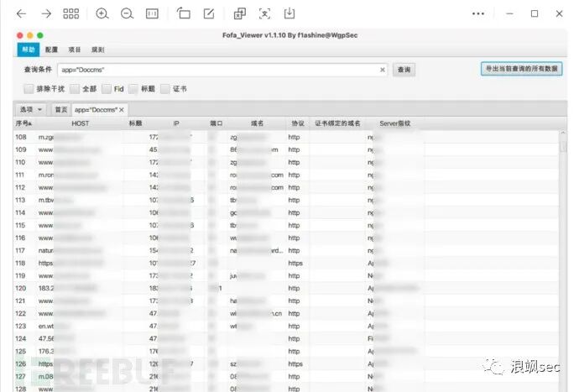Click the HOST column header
579x392 pixels.
(80, 123)
